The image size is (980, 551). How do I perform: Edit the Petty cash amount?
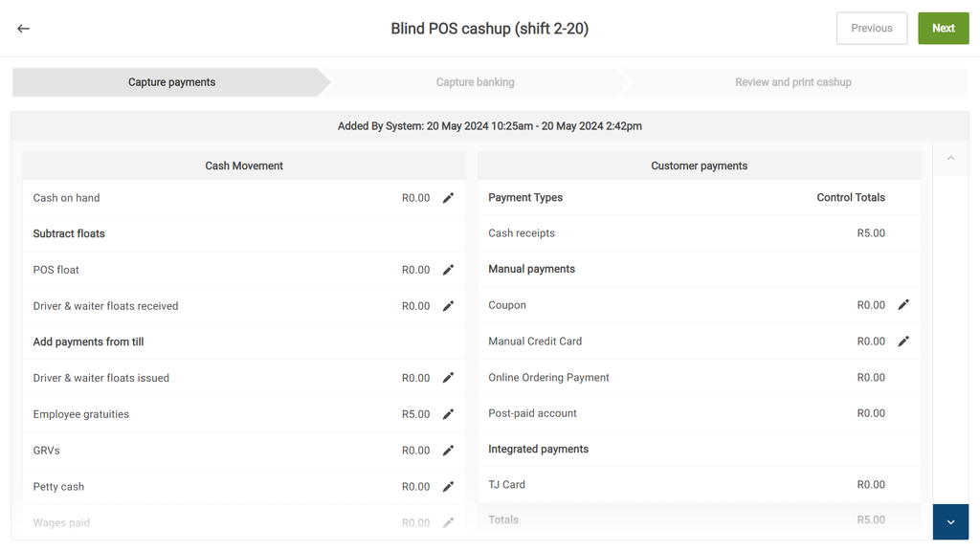point(448,487)
